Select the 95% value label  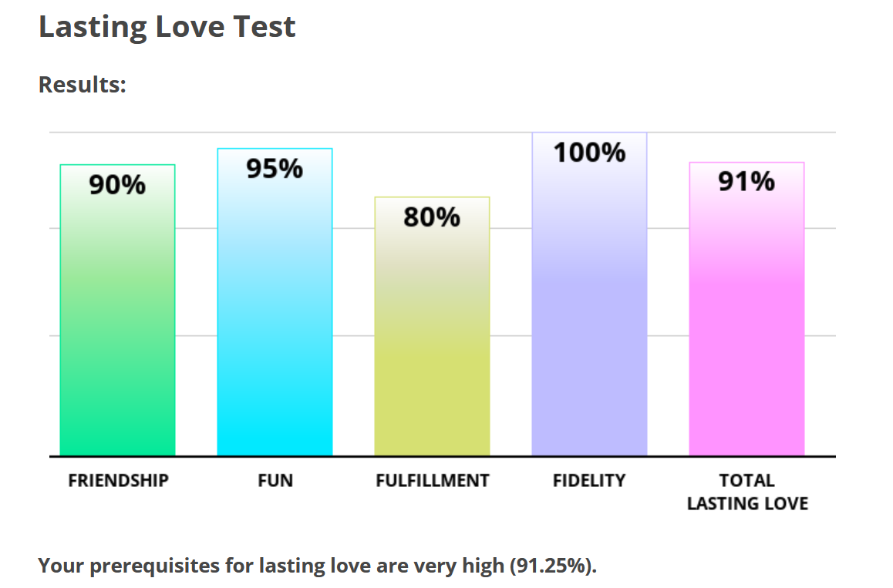(275, 169)
